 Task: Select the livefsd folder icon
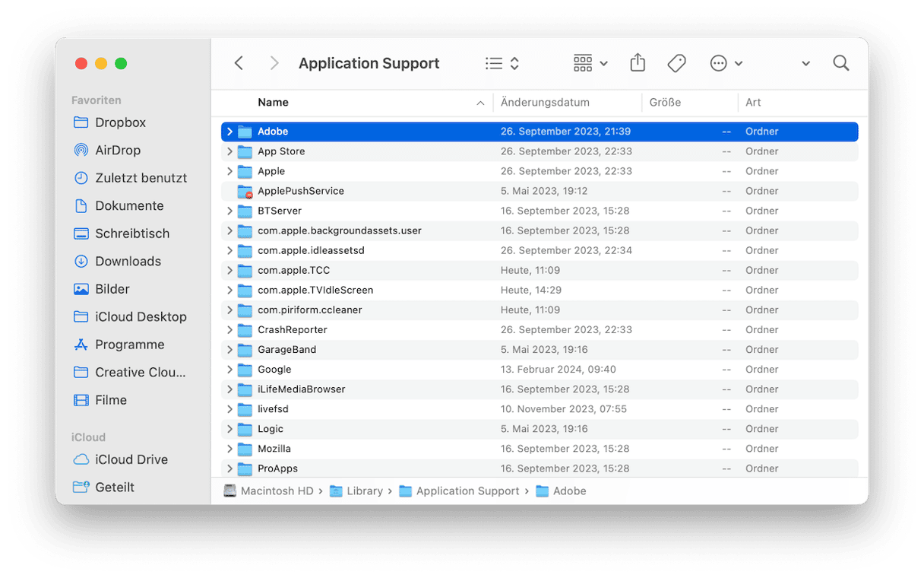[x=245, y=409]
